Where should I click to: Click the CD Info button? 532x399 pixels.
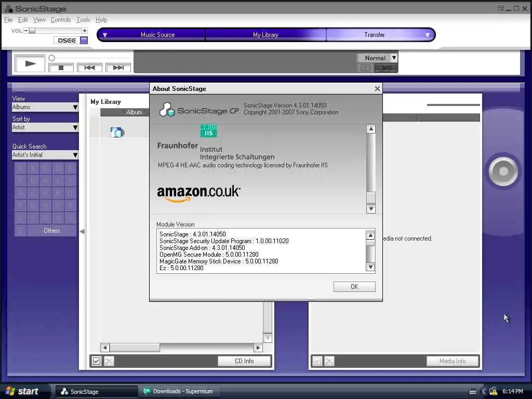tap(244, 361)
